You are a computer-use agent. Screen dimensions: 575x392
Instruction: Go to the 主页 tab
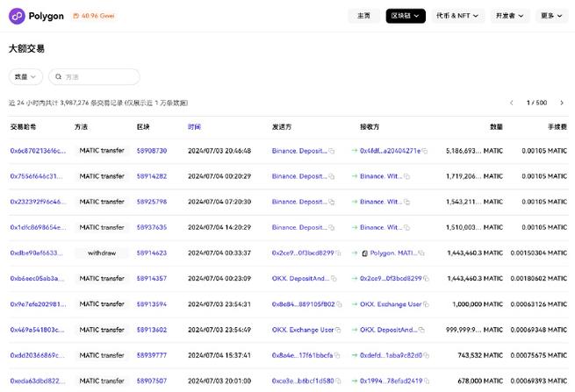coord(363,16)
